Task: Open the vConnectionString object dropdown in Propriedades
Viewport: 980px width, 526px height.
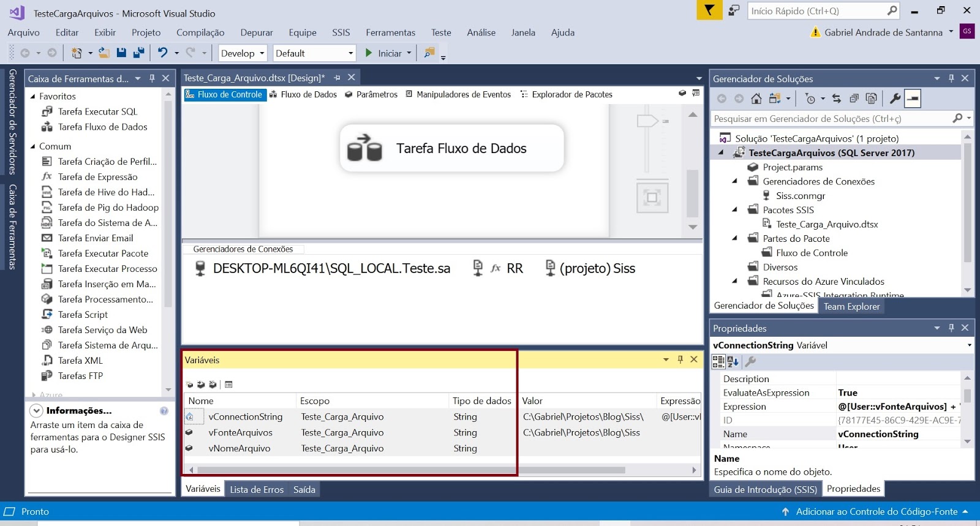Action: point(969,345)
